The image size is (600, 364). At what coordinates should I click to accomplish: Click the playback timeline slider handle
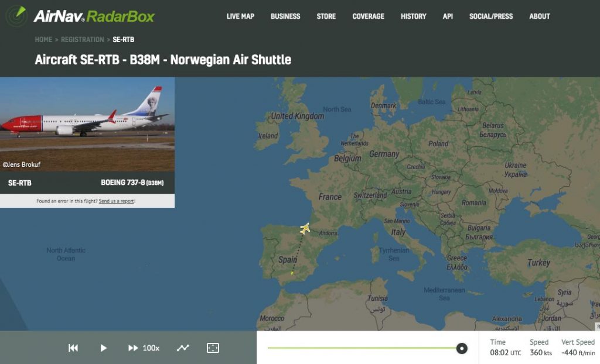pyautogui.click(x=462, y=348)
